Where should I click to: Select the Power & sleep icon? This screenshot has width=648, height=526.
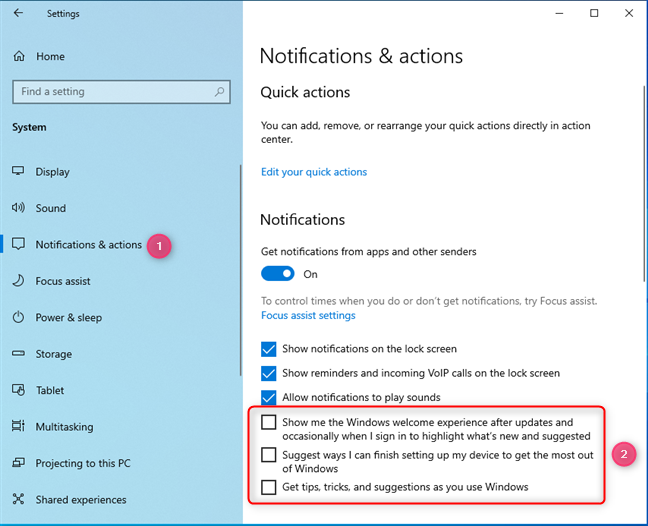(18, 317)
